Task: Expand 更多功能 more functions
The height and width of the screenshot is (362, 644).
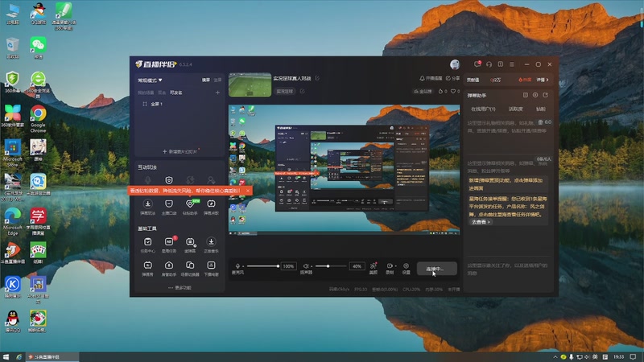Action: click(x=180, y=288)
